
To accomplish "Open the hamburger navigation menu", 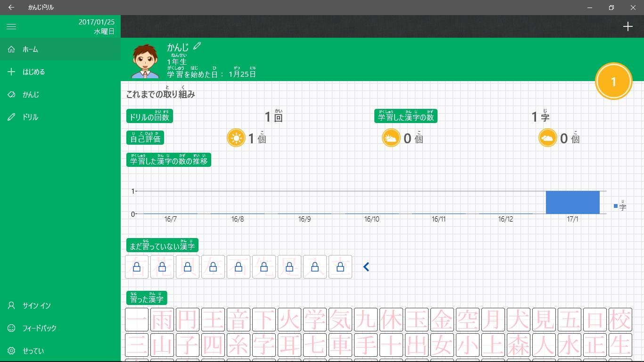I will (x=11, y=26).
